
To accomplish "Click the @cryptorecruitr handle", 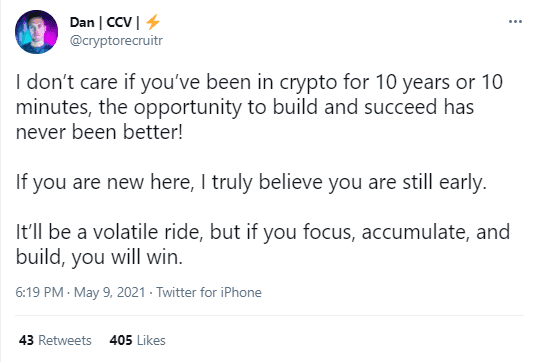I will coord(116,41).
